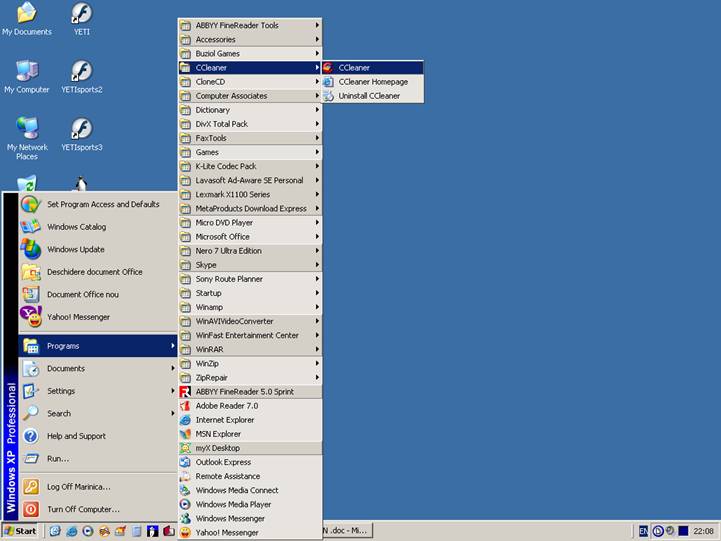Expand the Microsoft Office submenu
The height and width of the screenshot is (541, 721).
tap(222, 237)
